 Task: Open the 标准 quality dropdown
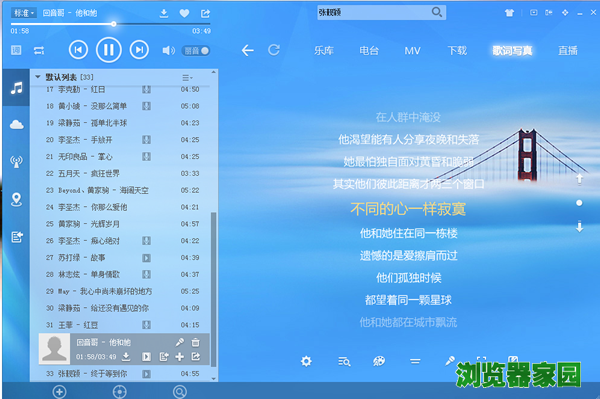(x=24, y=13)
